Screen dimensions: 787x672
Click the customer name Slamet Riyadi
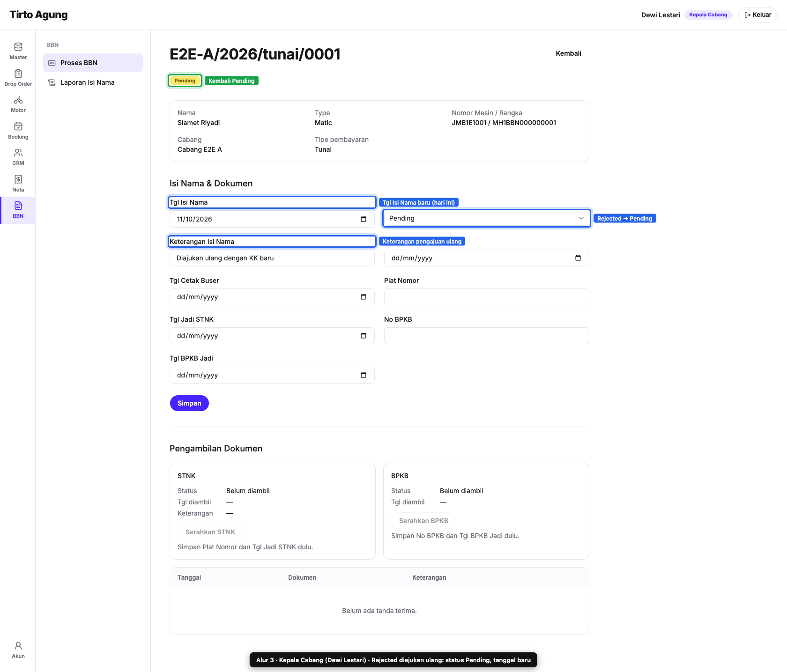tap(199, 123)
